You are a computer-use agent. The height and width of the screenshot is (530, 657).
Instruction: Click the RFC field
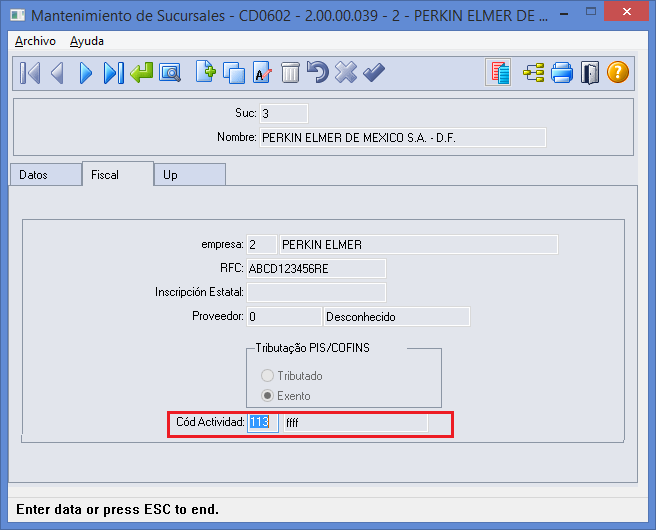pos(316,269)
